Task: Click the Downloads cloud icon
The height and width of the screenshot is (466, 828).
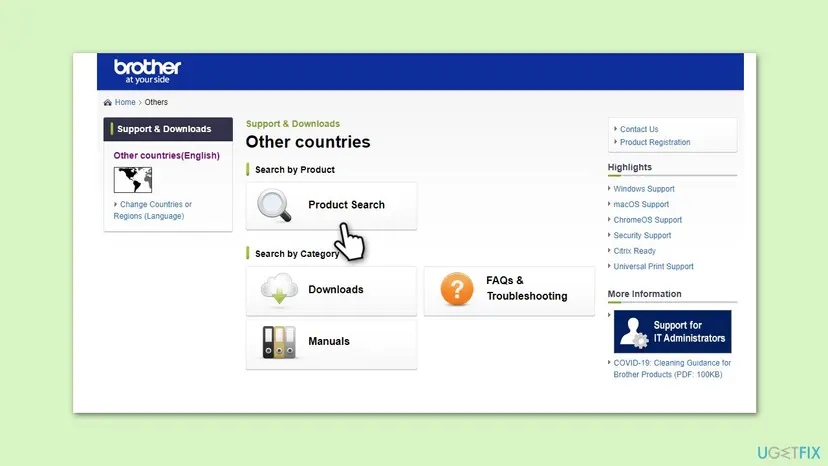Action: pos(279,290)
